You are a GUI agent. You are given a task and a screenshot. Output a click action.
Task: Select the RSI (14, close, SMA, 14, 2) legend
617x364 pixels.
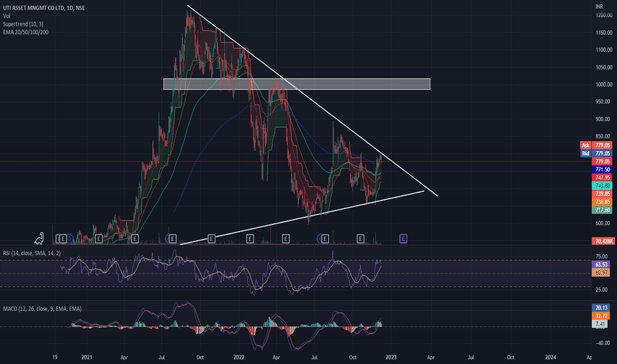pyautogui.click(x=32, y=253)
